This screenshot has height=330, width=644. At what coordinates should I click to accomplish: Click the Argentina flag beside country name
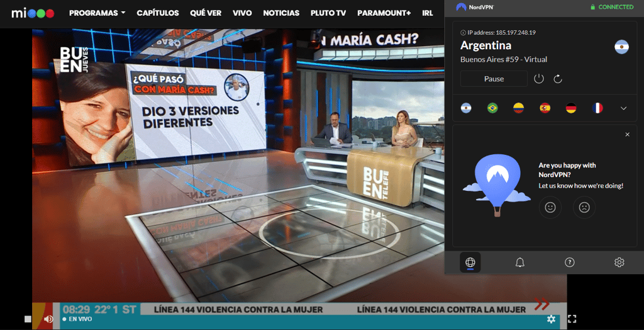621,47
